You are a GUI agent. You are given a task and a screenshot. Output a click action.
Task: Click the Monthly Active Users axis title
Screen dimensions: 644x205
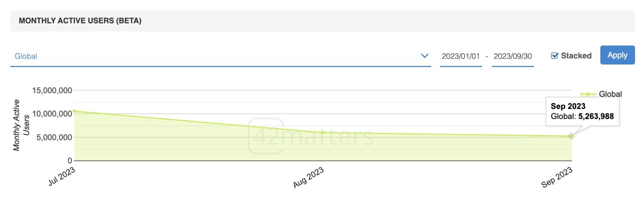[21, 125]
